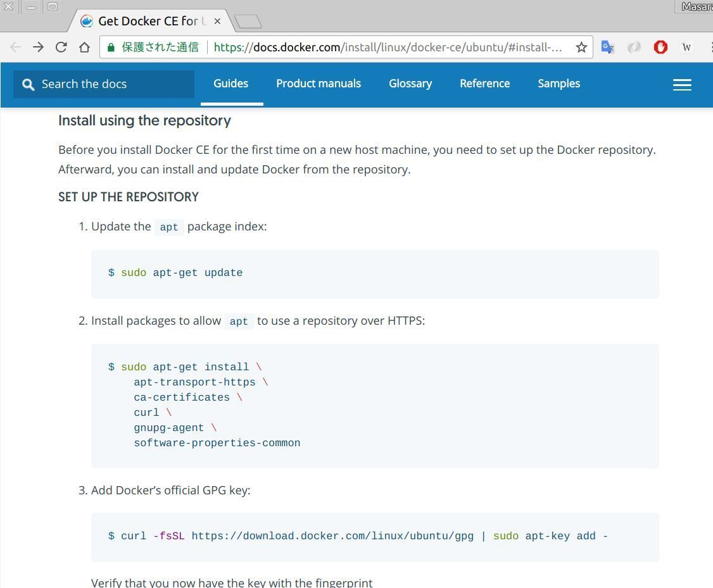Open the Samples section
Screen dimensions: 713x588
tap(559, 84)
